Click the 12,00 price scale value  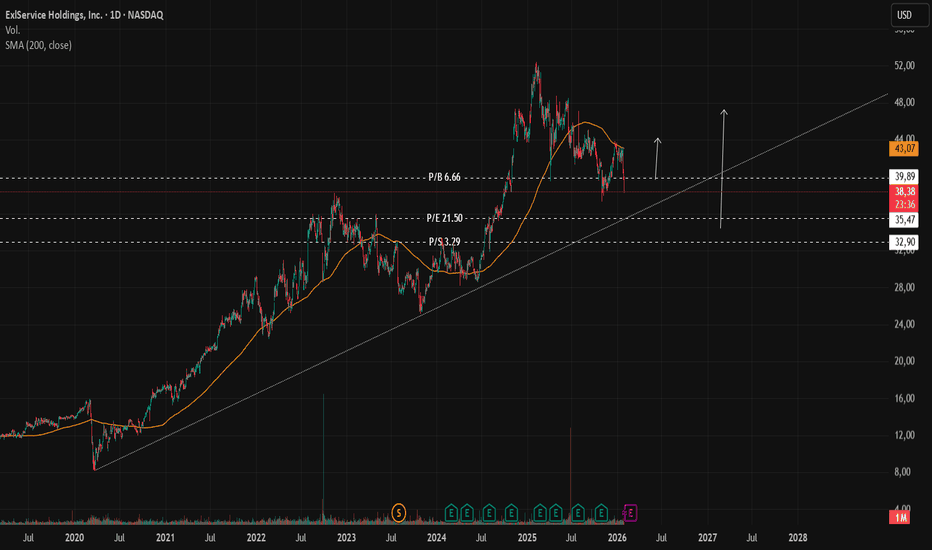coord(904,435)
